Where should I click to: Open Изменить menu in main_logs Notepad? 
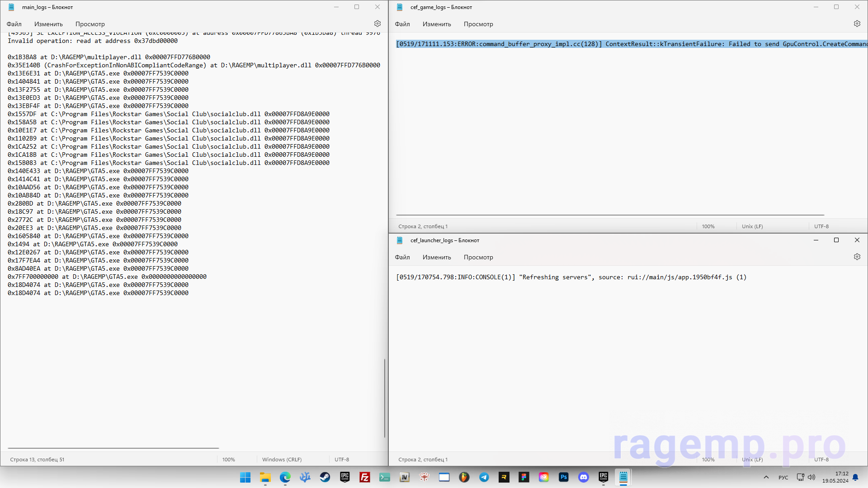[48, 24]
